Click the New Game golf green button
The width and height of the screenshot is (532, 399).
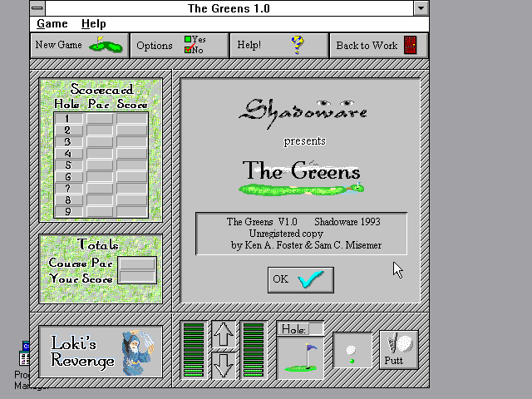[x=79, y=46]
